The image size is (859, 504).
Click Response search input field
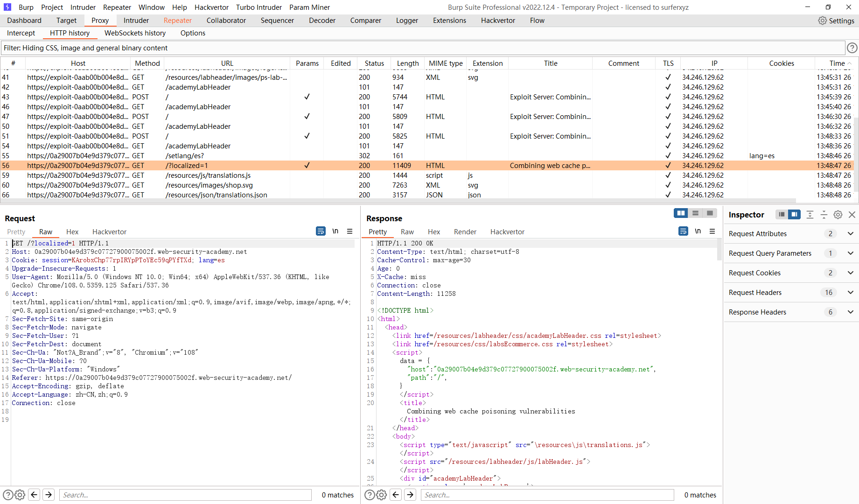tap(547, 495)
